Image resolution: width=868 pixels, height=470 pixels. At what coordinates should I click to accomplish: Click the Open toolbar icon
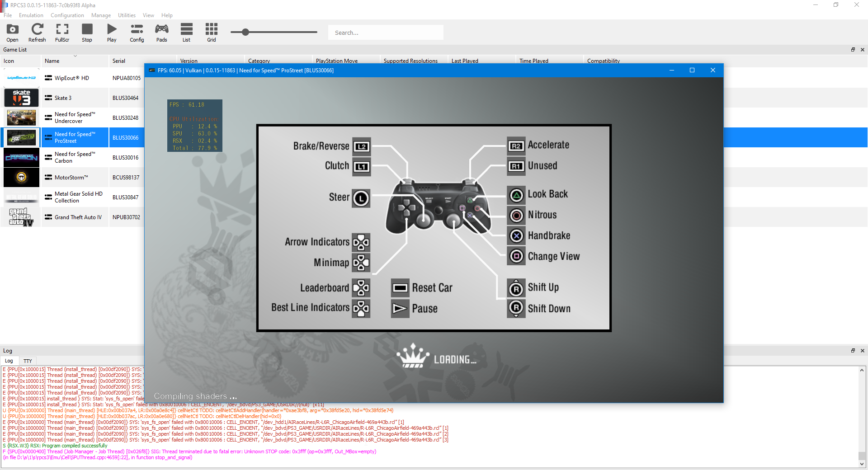point(12,32)
